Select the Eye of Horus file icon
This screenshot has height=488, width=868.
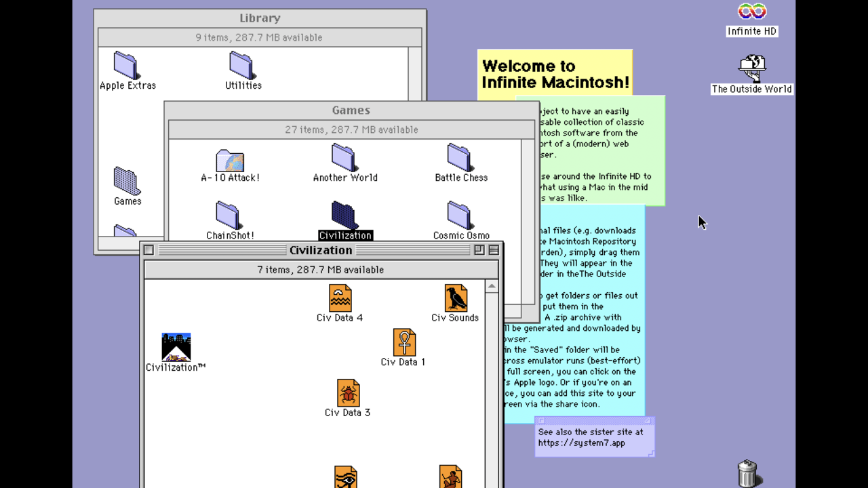[346, 477]
